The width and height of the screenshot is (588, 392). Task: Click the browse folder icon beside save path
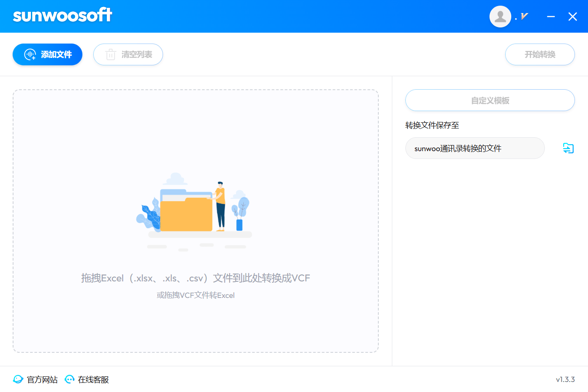(x=568, y=148)
